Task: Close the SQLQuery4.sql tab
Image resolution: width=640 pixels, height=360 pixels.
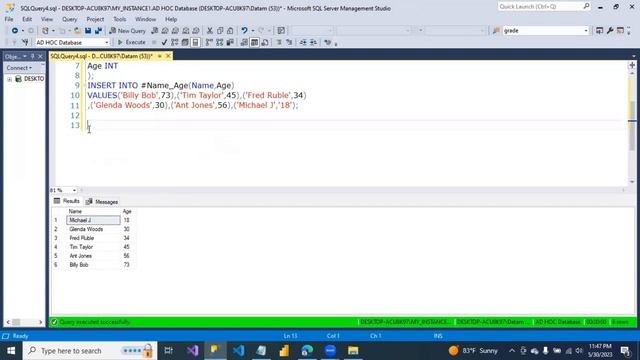Action: 168,56
